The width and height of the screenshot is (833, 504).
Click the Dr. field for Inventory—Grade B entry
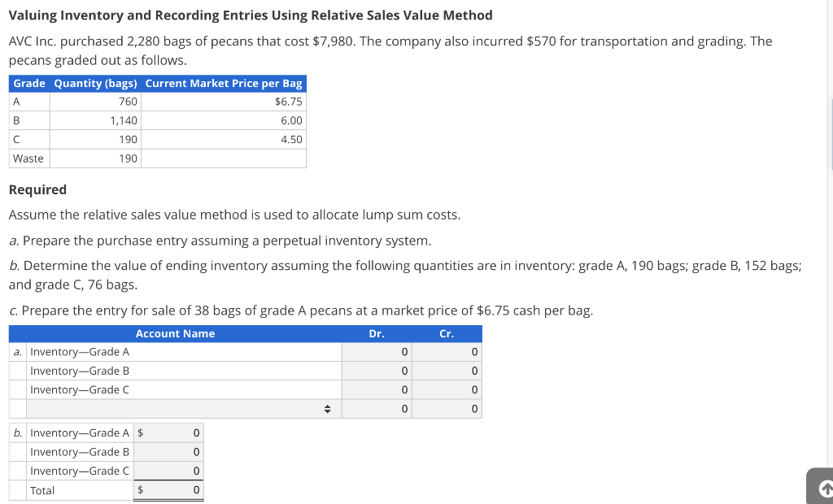tap(376, 371)
